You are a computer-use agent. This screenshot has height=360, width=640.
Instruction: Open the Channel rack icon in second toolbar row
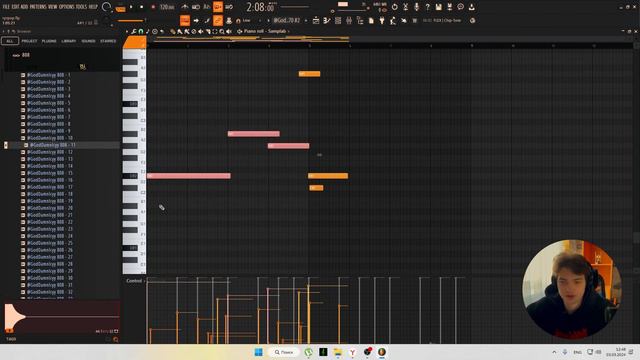pos(338,20)
